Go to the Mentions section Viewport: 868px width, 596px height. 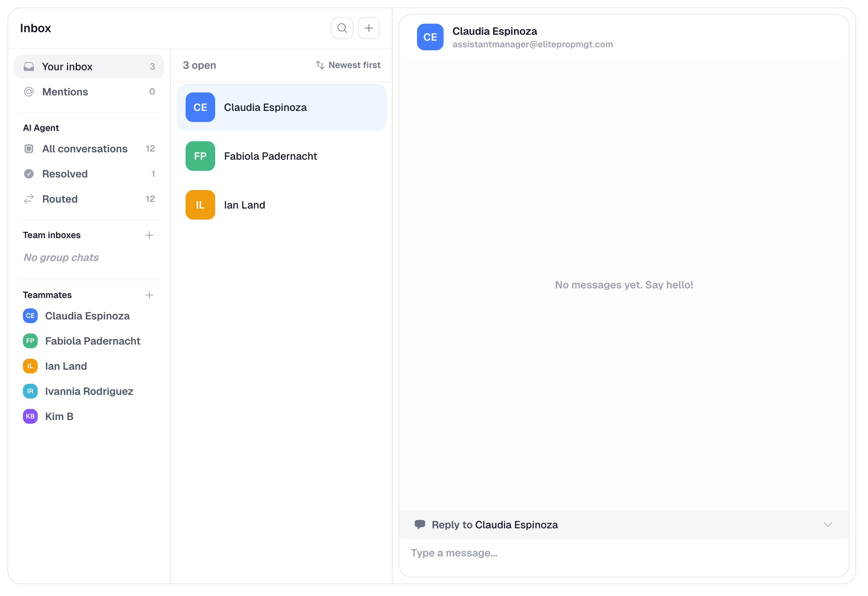[65, 92]
